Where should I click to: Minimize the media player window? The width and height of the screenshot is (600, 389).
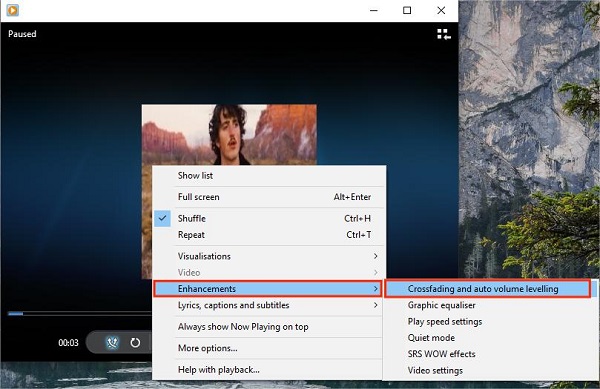374,10
